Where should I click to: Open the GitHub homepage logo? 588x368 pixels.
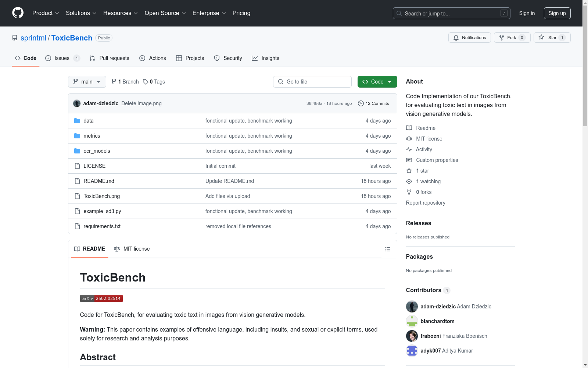[18, 13]
